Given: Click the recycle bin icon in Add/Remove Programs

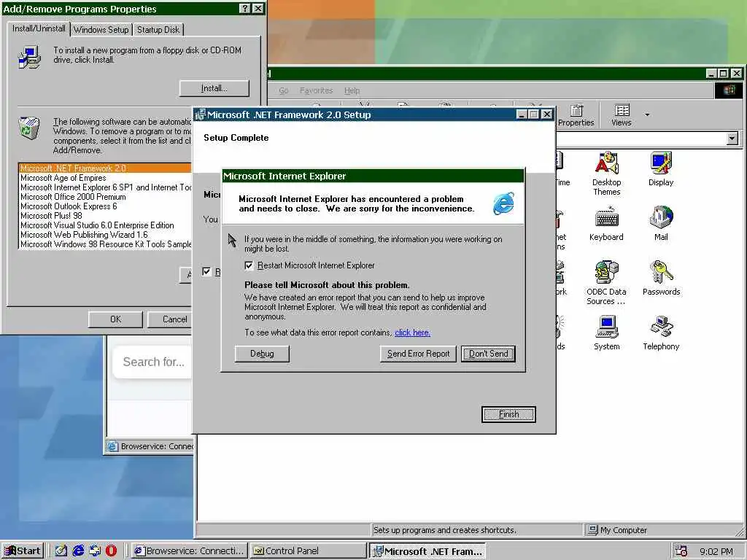Looking at the screenshot, I should click(29, 128).
